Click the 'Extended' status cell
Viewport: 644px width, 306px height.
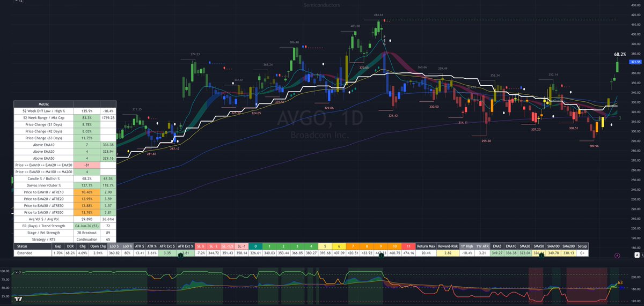tap(33, 252)
